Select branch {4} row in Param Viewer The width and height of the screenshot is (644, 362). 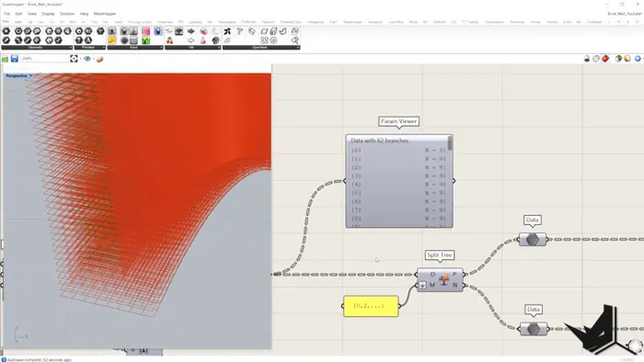click(398, 185)
